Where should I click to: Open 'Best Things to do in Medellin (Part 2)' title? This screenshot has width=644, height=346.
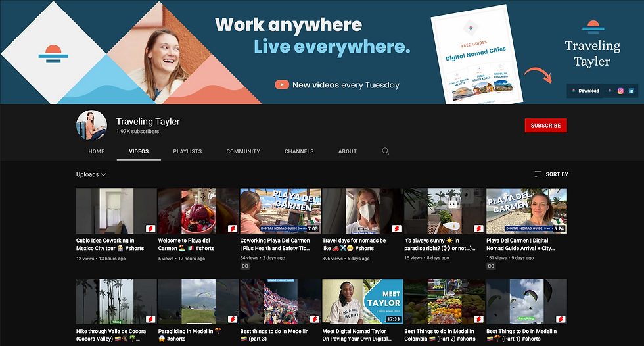click(440, 335)
